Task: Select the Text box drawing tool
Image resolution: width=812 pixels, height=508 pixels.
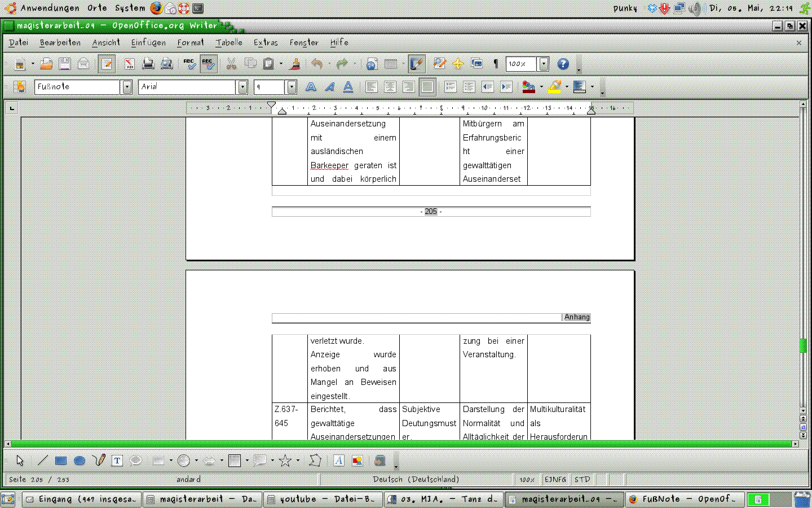Action: tap(117, 461)
